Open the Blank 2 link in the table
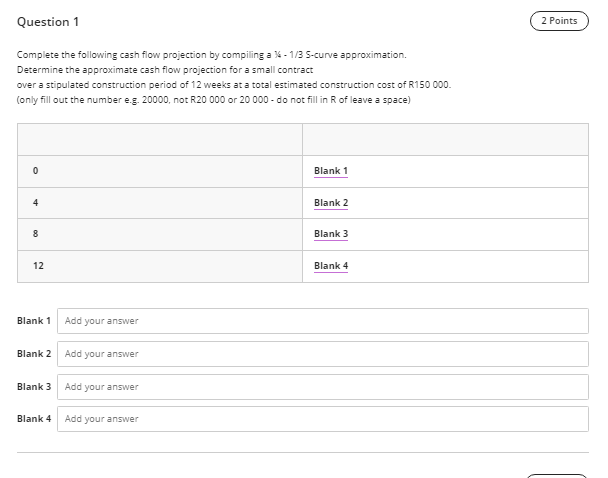Viewport: 608px width, 478px height. click(x=330, y=203)
